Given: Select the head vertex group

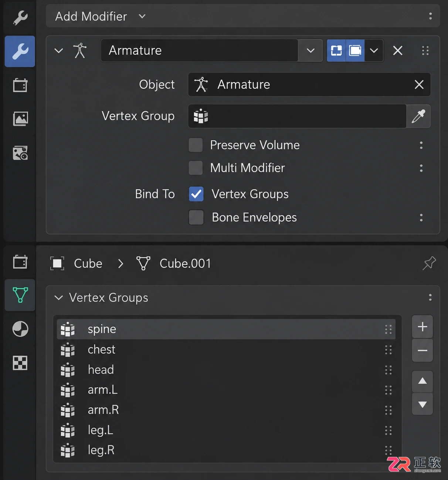Looking at the screenshot, I should coord(226,369).
